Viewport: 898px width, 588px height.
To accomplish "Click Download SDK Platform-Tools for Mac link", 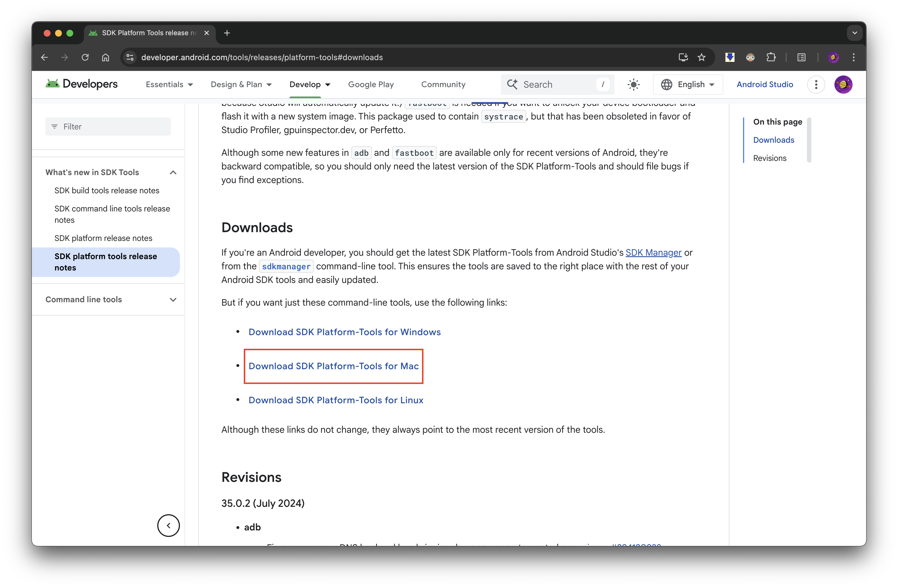I will 333,366.
